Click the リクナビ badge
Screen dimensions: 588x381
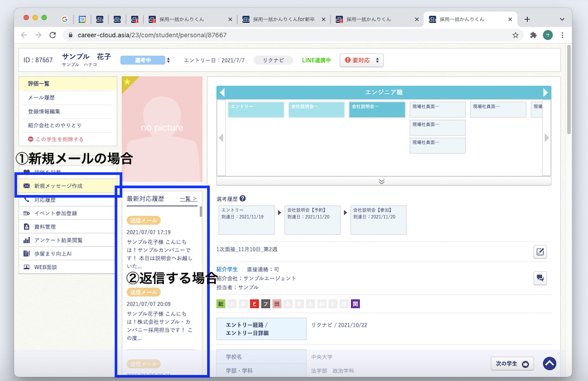[x=273, y=60]
